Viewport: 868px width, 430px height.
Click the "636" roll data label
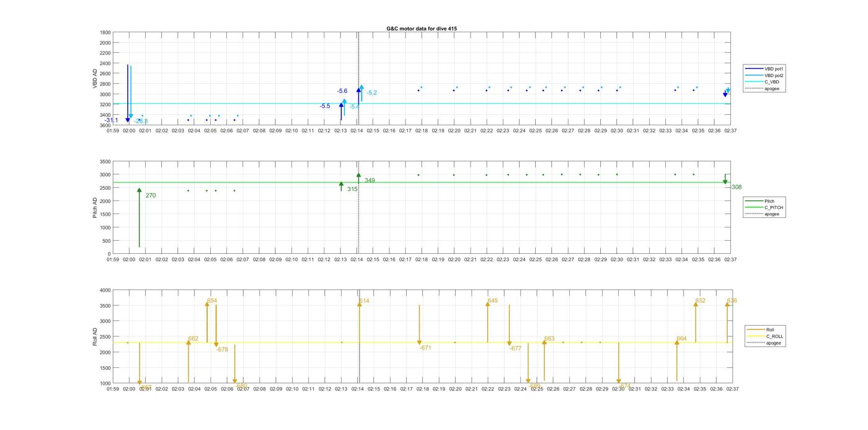[732, 301]
